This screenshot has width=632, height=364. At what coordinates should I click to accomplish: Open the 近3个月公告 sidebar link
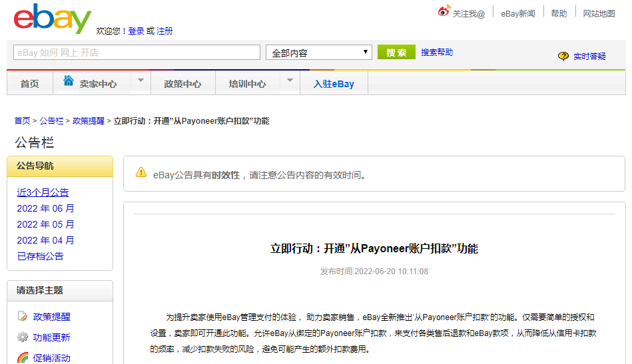point(43,192)
